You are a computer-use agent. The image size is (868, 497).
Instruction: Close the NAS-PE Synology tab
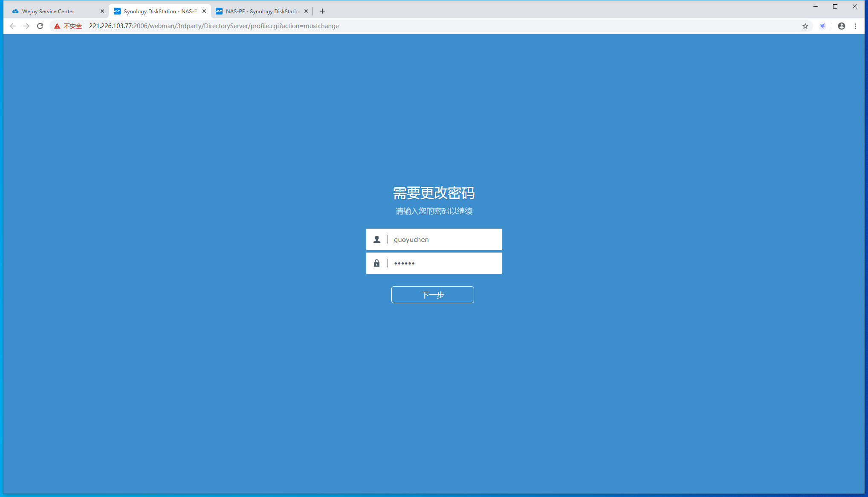click(306, 11)
